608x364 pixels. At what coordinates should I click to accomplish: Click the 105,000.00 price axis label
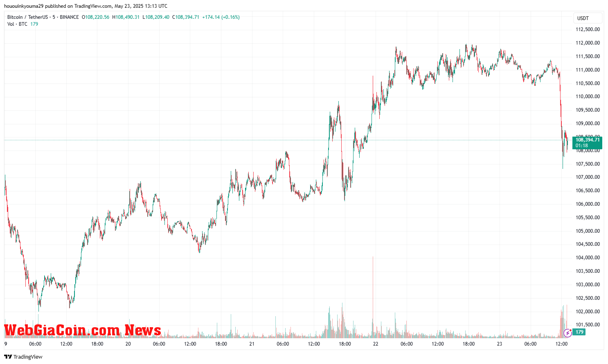click(x=588, y=231)
